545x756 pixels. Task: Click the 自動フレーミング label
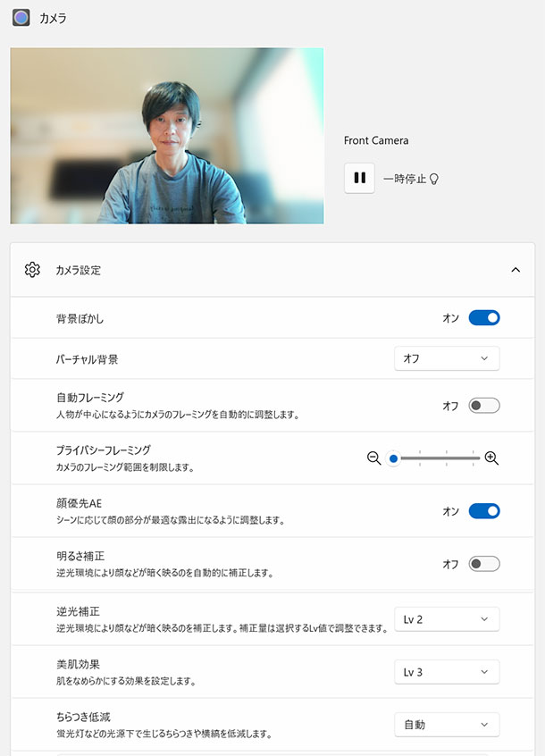click(x=90, y=398)
